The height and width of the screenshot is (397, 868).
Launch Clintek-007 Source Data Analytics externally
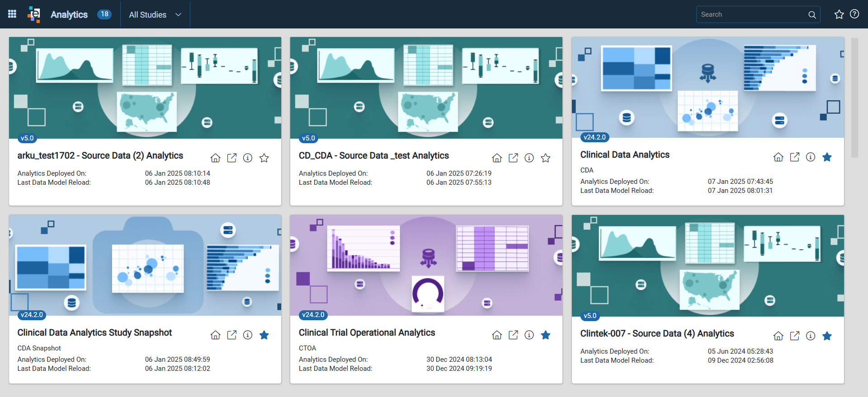[795, 336]
